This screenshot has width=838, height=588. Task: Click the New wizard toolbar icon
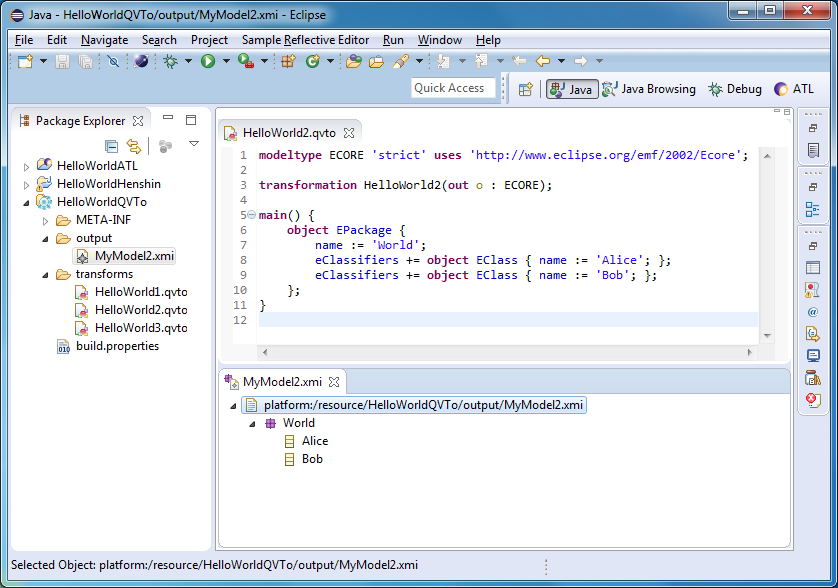[25, 61]
